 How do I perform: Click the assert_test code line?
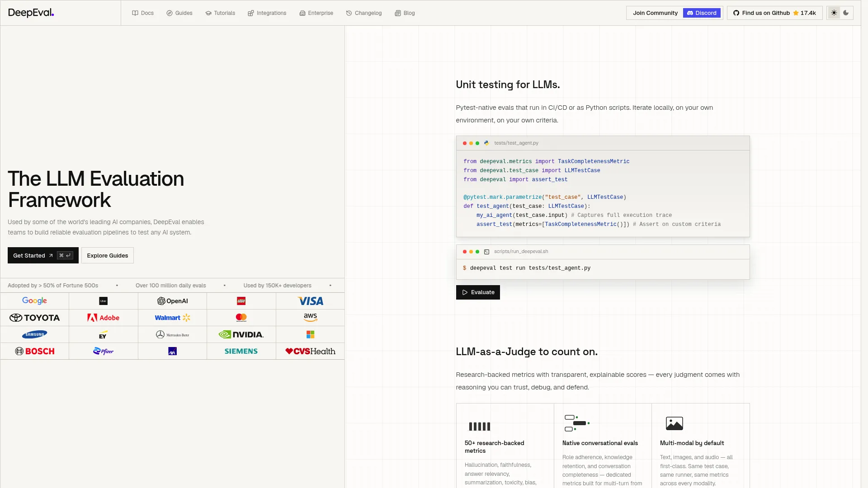599,225
